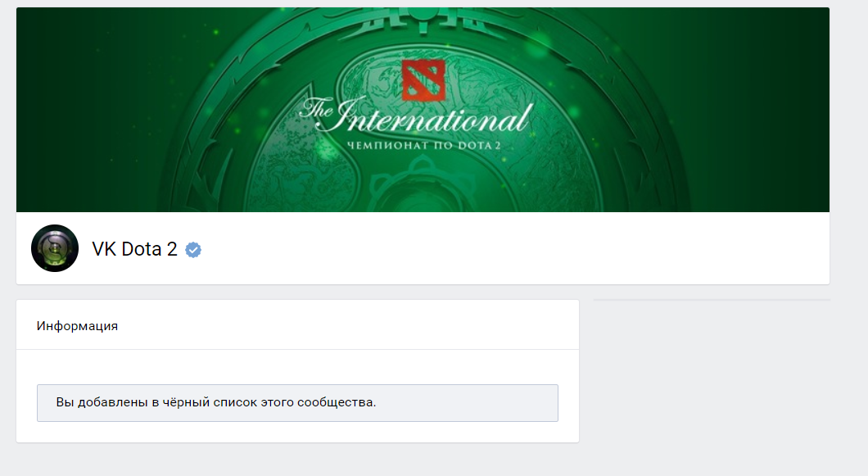Open The International cover banner image
This screenshot has width=868, height=476.
click(423, 110)
